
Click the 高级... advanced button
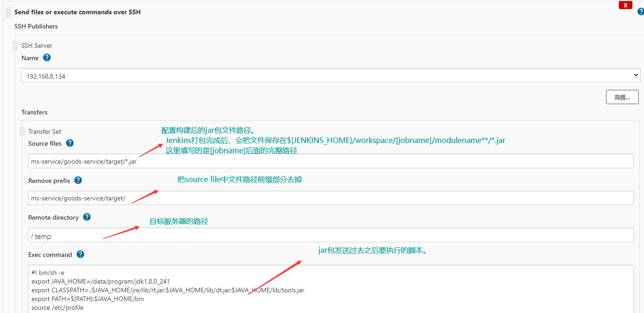pos(622,97)
